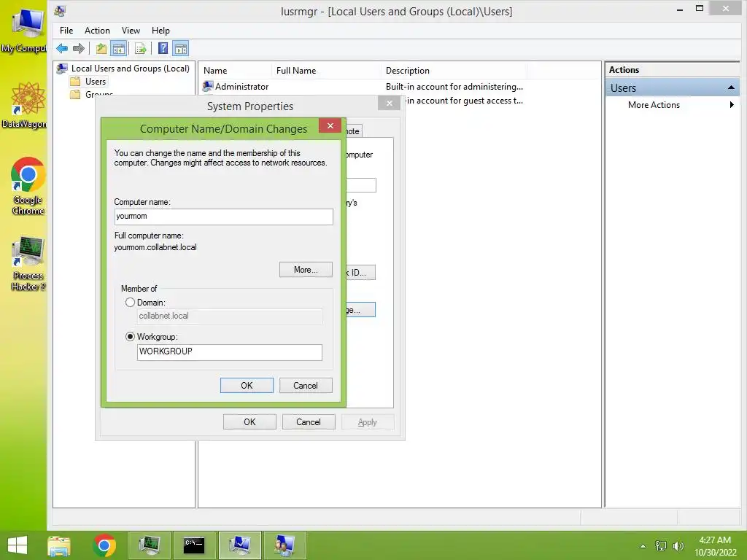
Task: Click 'Built-in account for administering...' description
Action: (454, 87)
